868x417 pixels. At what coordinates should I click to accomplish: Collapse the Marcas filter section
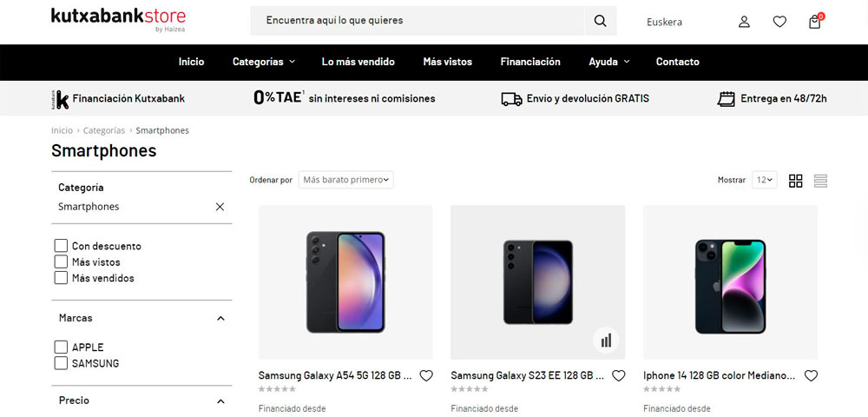click(x=220, y=318)
